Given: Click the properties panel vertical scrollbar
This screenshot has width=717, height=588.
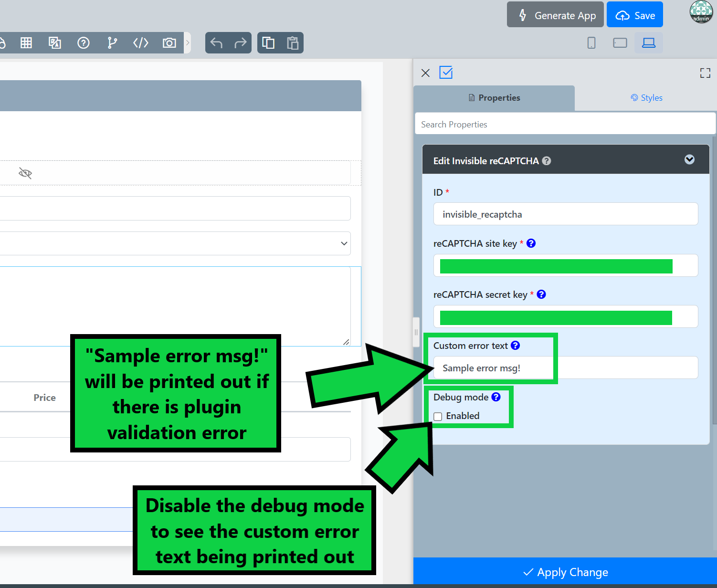Looking at the screenshot, I should 715,280.
